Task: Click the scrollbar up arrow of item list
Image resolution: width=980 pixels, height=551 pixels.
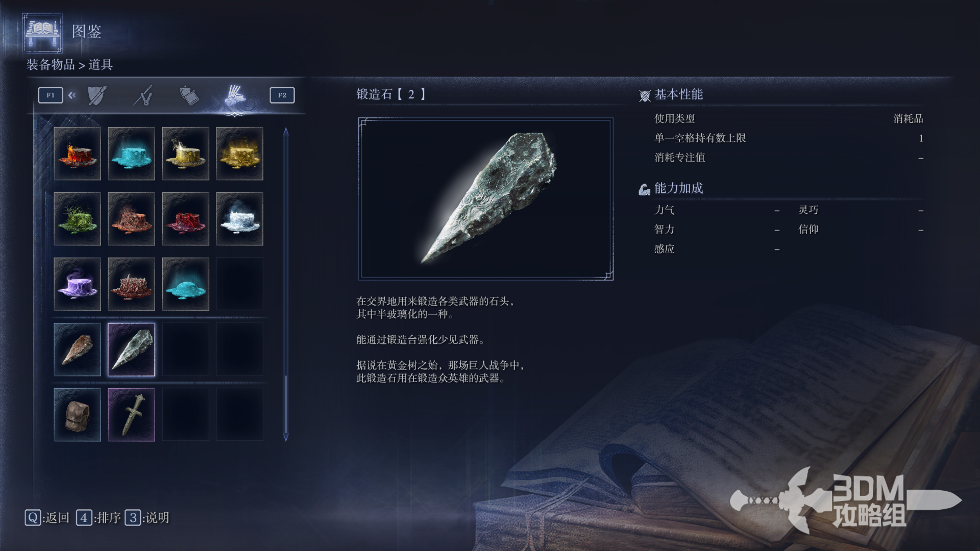Action: coord(286,132)
